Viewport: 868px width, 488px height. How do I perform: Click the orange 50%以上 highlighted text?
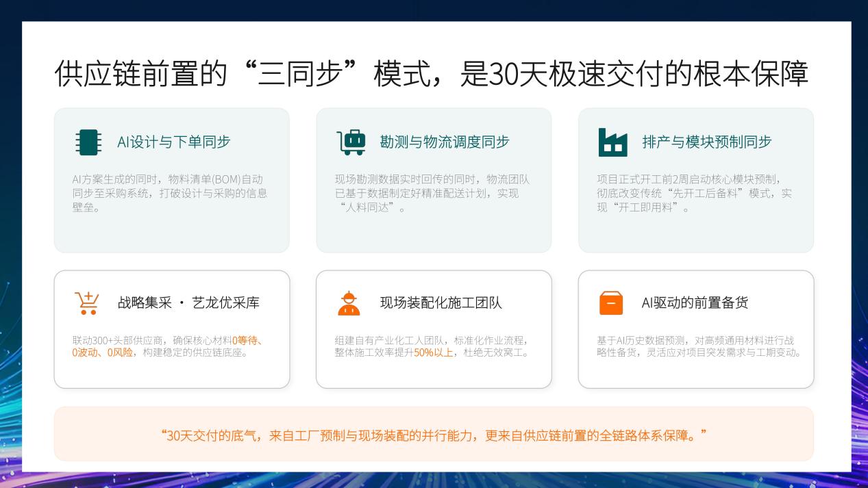(x=433, y=353)
